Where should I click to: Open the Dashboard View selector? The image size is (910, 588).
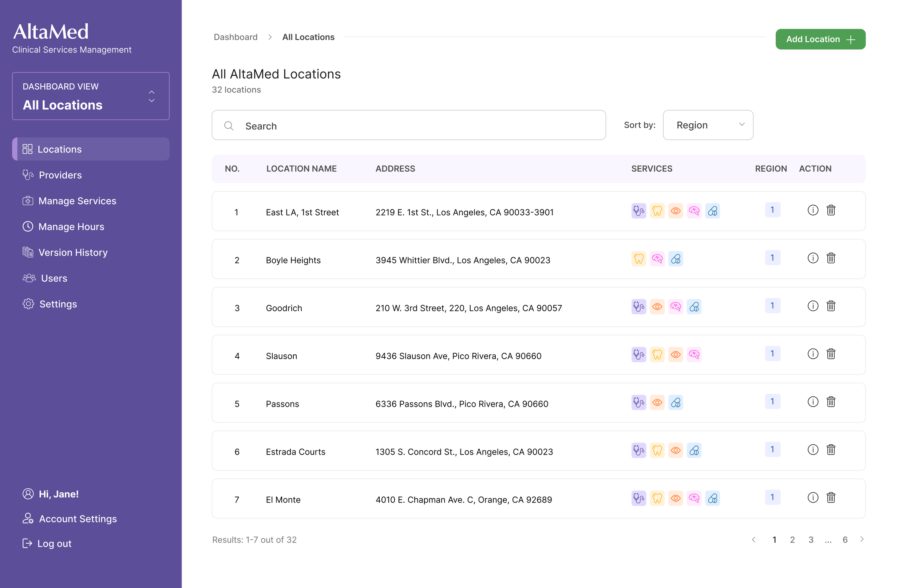click(x=91, y=96)
